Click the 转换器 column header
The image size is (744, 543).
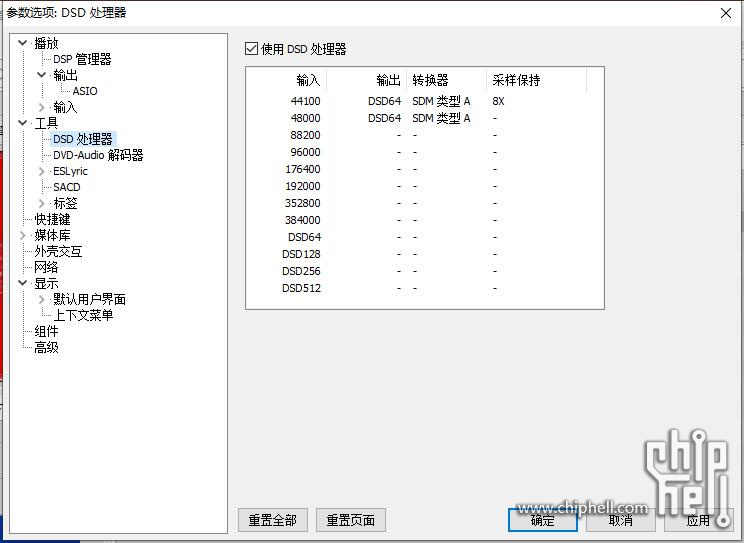point(446,80)
